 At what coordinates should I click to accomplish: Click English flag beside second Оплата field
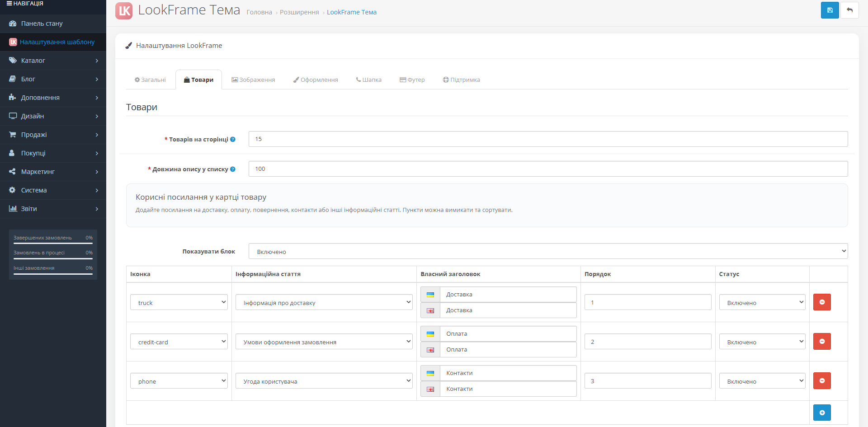click(x=430, y=350)
